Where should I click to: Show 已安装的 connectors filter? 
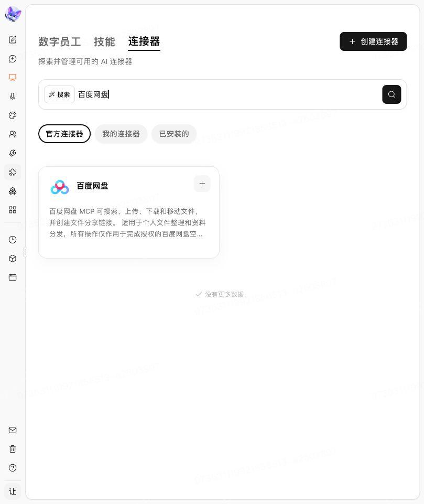point(174,134)
